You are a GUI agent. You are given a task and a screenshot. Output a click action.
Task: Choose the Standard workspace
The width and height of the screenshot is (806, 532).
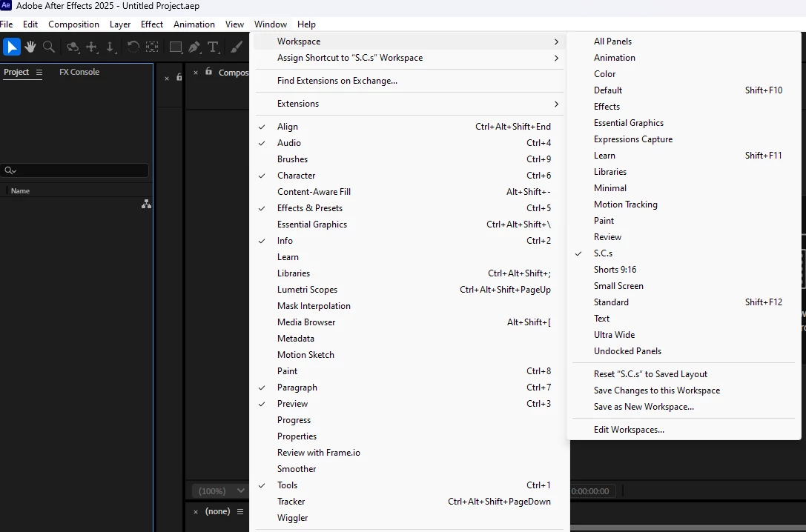tap(684, 302)
